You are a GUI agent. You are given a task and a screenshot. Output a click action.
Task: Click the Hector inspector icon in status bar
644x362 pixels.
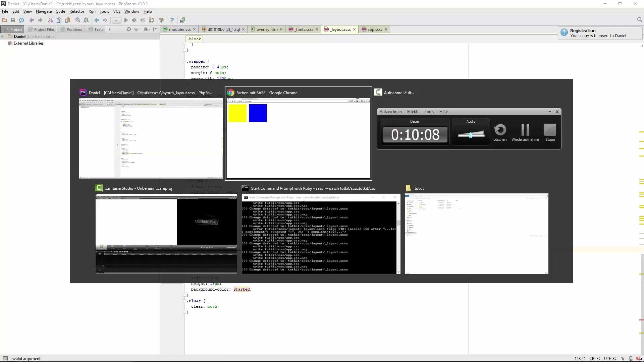pyautogui.click(x=631, y=358)
